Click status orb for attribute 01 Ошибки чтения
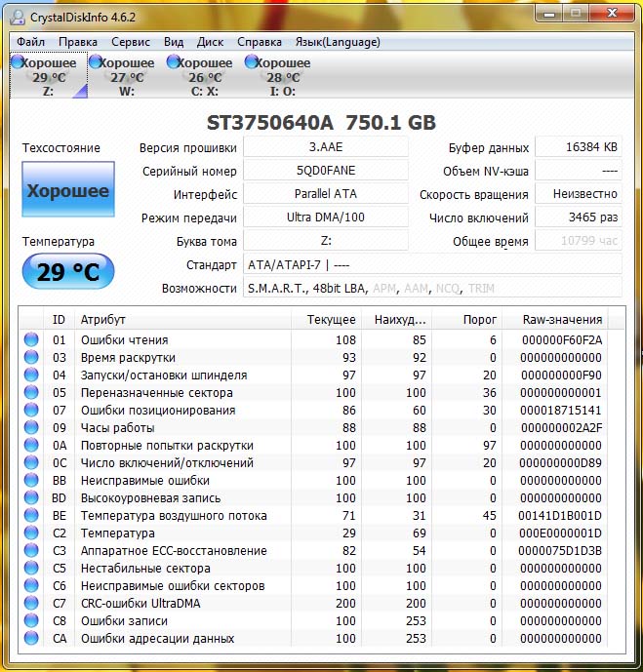 pyautogui.click(x=31, y=339)
